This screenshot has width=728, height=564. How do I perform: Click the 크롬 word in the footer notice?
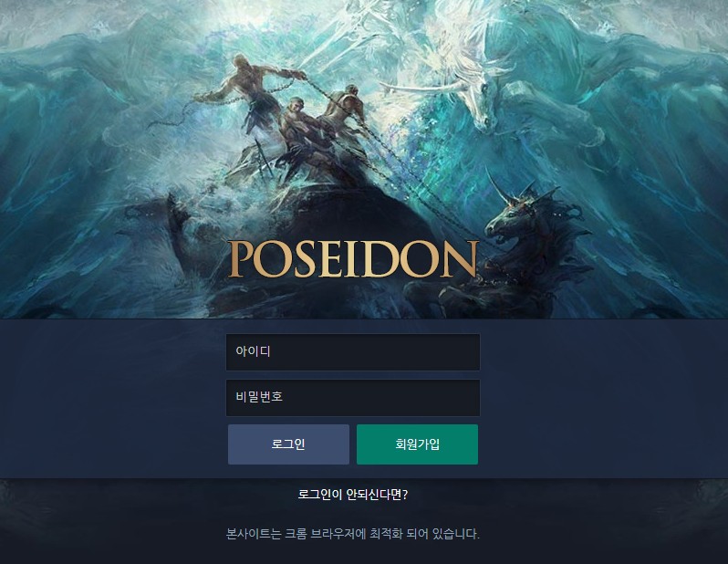pos(296,534)
